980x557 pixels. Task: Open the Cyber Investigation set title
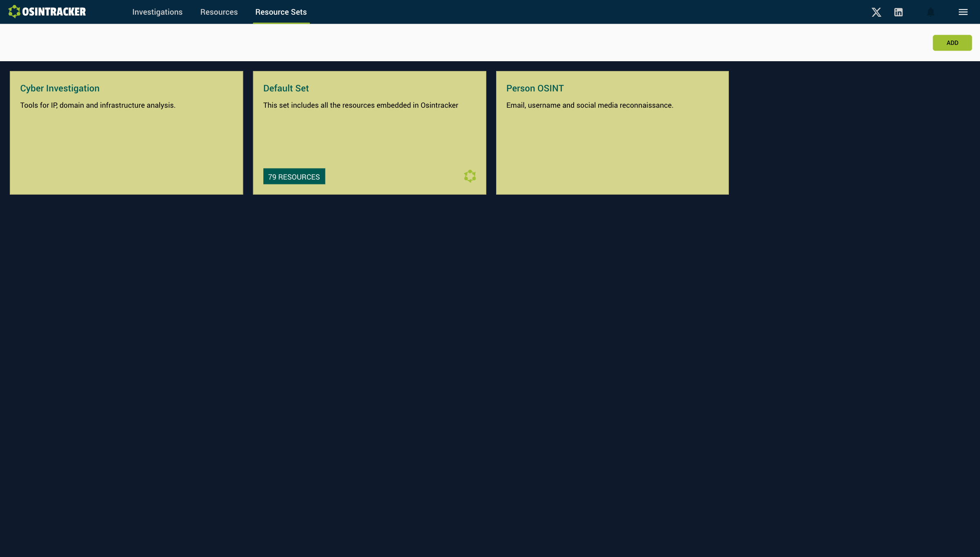60,89
